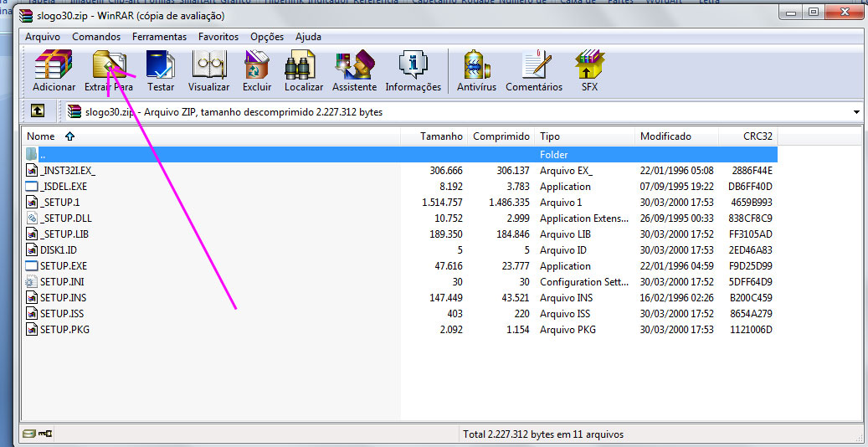Image resolution: width=868 pixels, height=447 pixels.
Task: Sort by the Modificado column header
Action: pyautogui.click(x=676, y=136)
